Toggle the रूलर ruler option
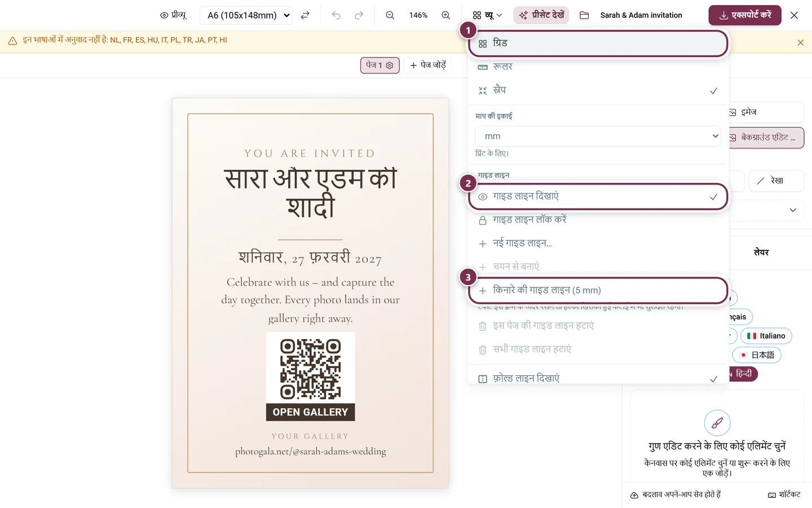The height and width of the screenshot is (508, 812). click(598, 67)
